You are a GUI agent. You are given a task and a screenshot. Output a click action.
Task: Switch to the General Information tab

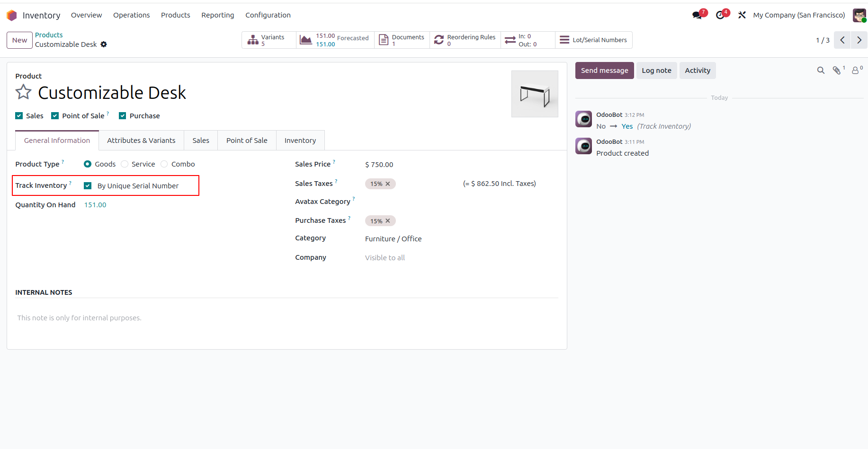point(57,141)
